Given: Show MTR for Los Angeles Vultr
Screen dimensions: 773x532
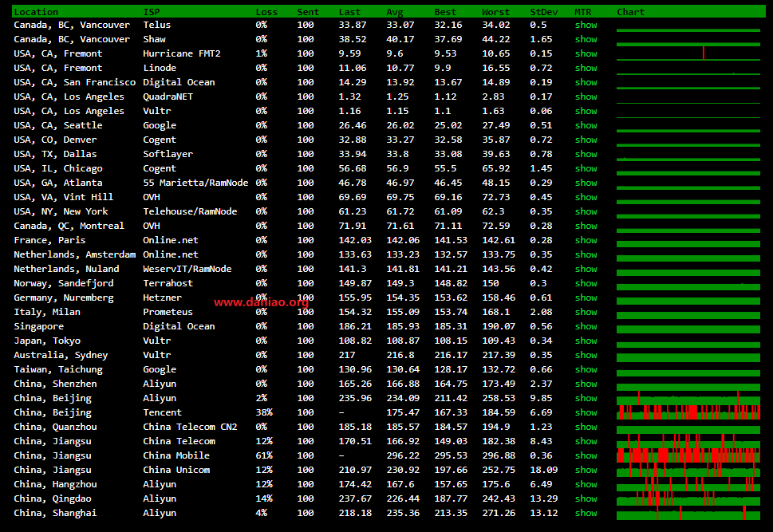Looking at the screenshot, I should tap(586, 111).
